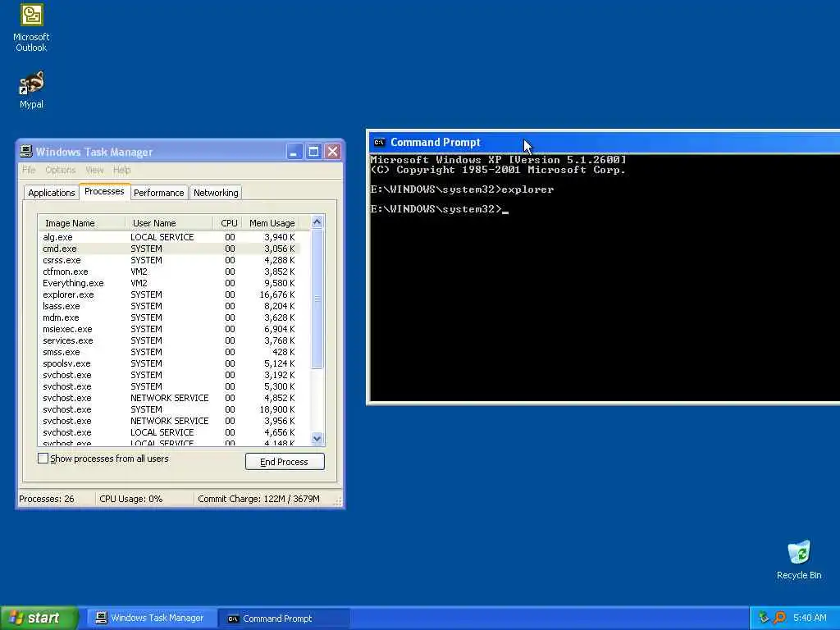Select svchost.exe row using 18,900 K
The width and height of the screenshot is (840, 630).
coord(169,409)
